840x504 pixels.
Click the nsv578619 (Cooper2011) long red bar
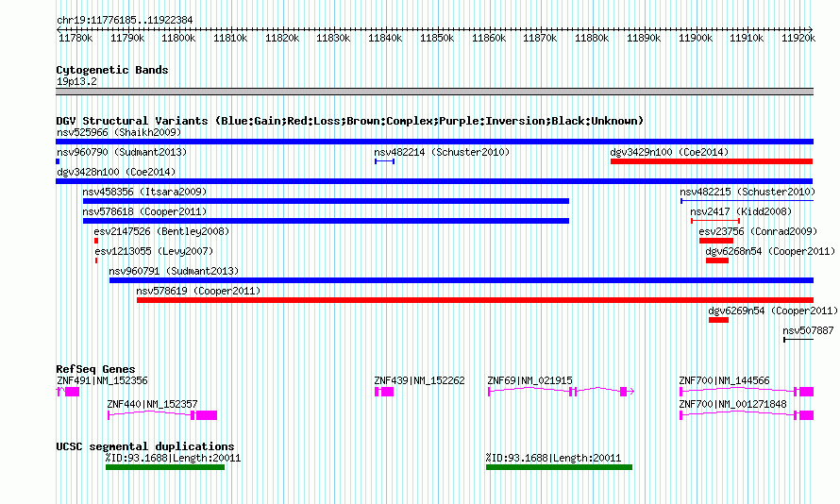pyautogui.click(x=475, y=300)
